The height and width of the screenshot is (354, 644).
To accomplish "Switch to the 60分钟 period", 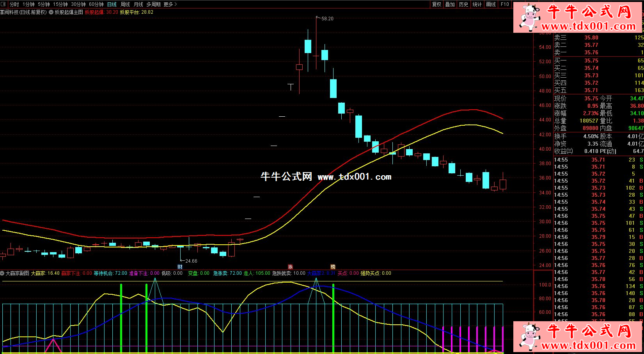I will [96, 4].
